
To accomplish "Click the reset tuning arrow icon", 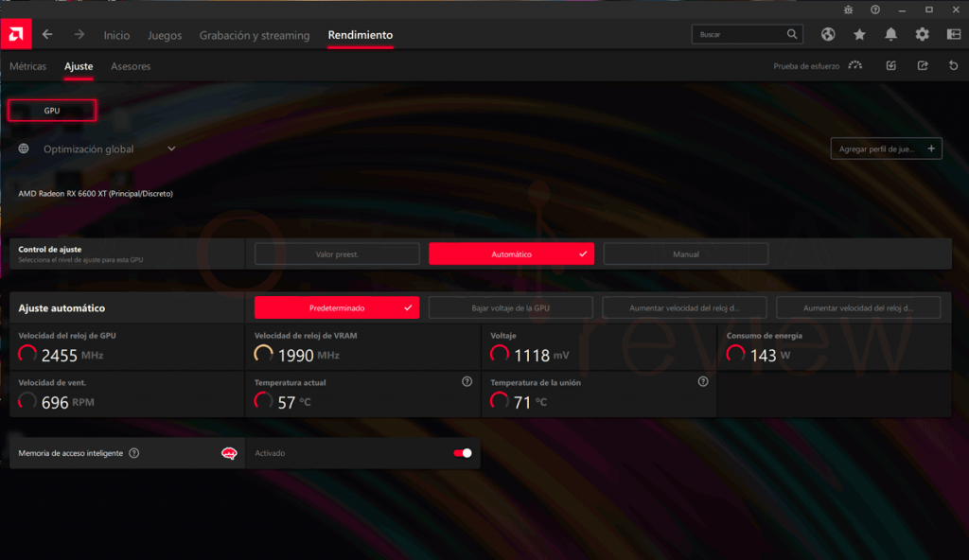I will 953,65.
